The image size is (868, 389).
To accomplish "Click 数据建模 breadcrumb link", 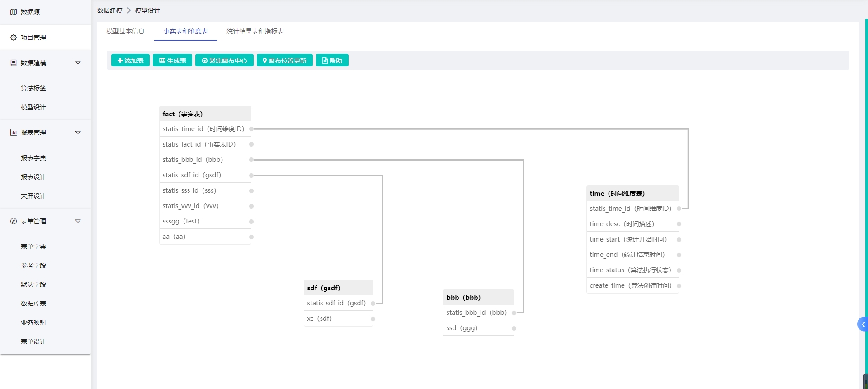I will click(109, 10).
